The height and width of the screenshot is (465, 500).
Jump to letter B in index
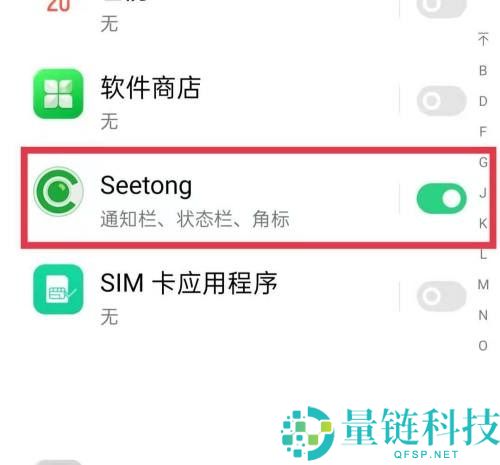(x=483, y=71)
